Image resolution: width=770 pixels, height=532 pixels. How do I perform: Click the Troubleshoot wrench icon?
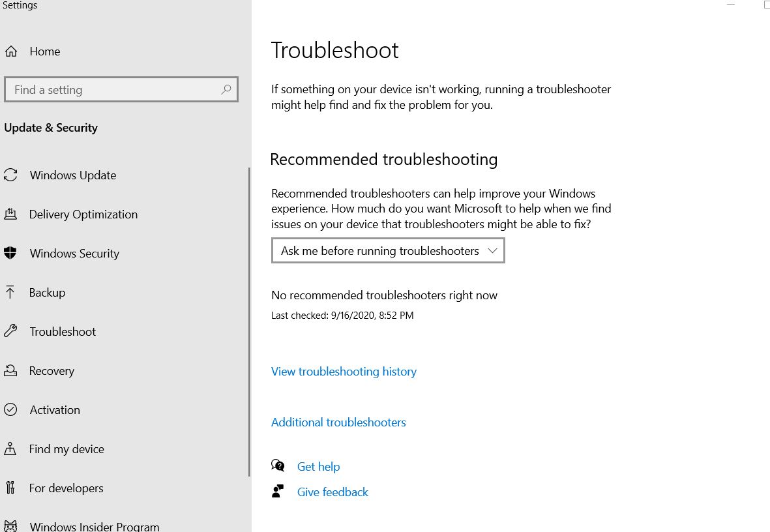tap(10, 331)
